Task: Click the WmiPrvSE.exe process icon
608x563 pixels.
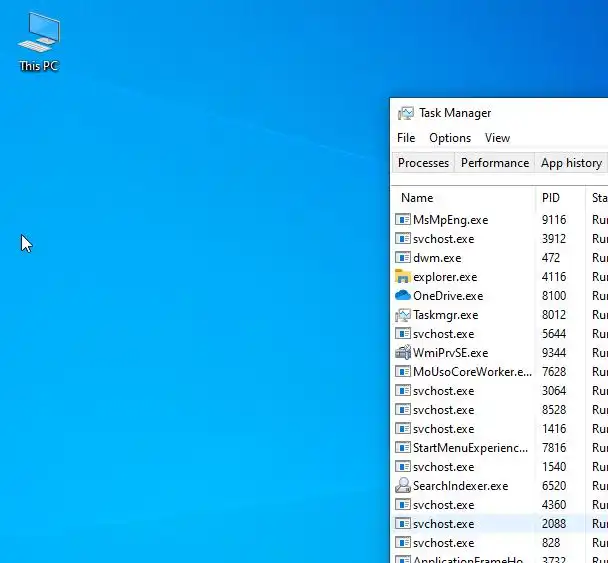Action: [402, 352]
